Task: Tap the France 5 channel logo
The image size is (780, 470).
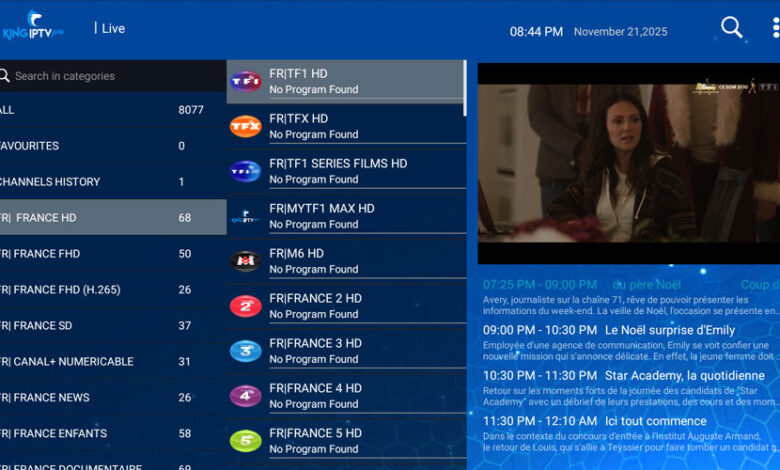Action: point(245,441)
